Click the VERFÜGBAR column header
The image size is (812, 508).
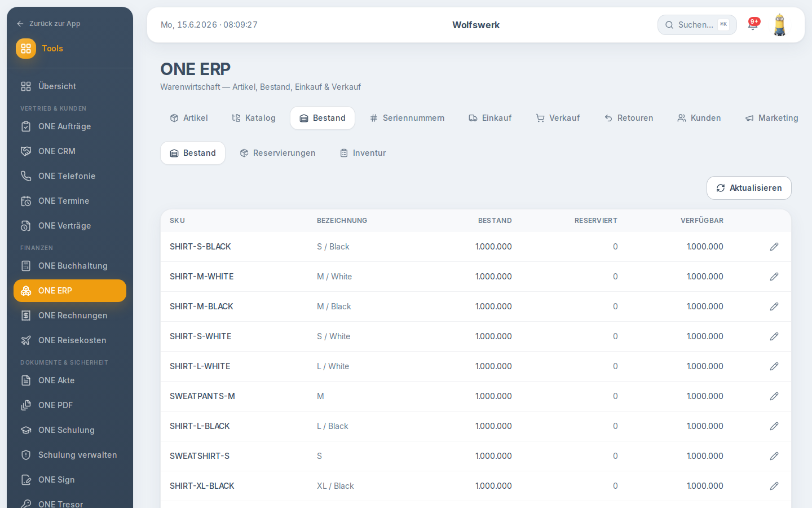coord(702,221)
